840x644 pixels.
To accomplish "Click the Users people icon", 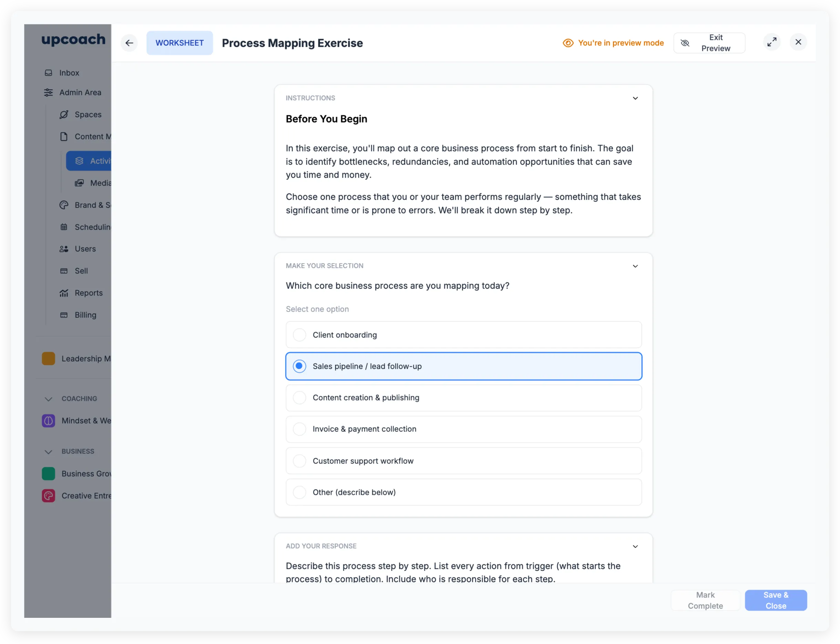I will coord(64,249).
